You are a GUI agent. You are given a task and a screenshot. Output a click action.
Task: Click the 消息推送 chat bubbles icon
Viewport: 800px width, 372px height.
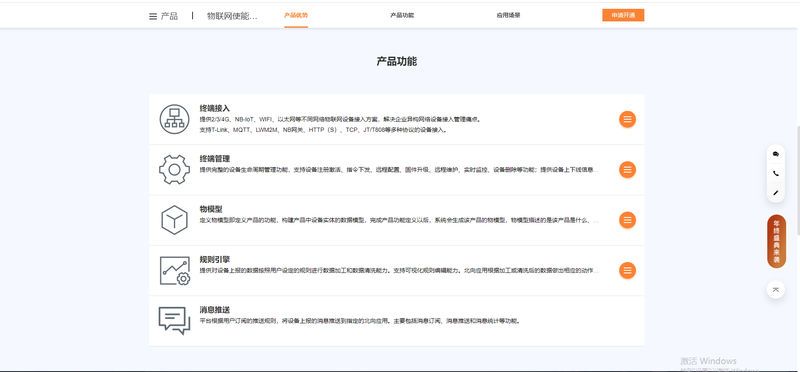tap(174, 320)
